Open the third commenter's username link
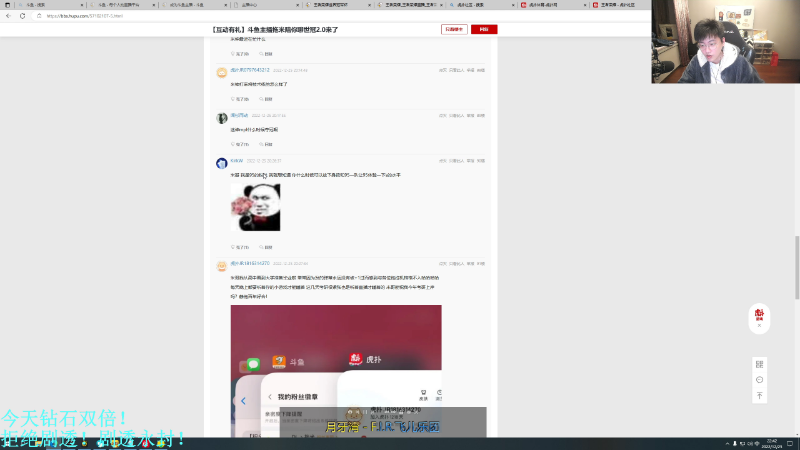This screenshot has height=450, width=800. [x=239, y=115]
